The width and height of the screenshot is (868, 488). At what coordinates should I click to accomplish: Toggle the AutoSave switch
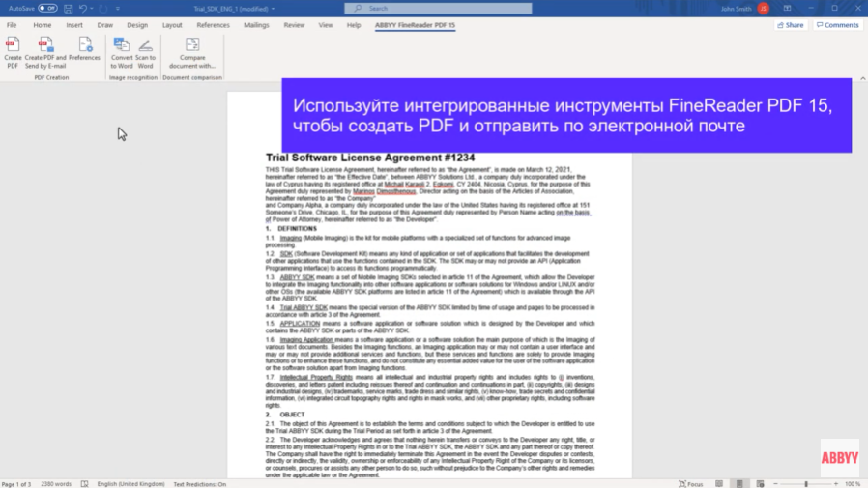pyautogui.click(x=47, y=9)
